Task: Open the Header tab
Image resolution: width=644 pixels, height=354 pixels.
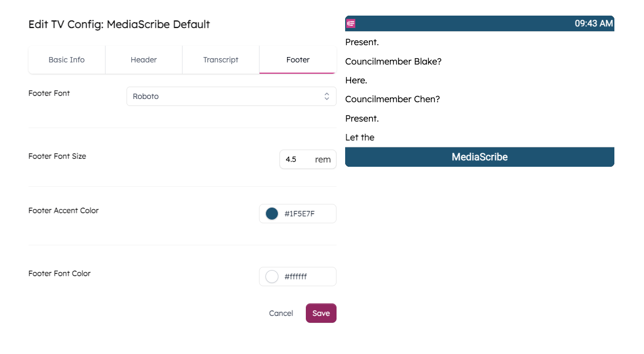Action: click(x=143, y=60)
